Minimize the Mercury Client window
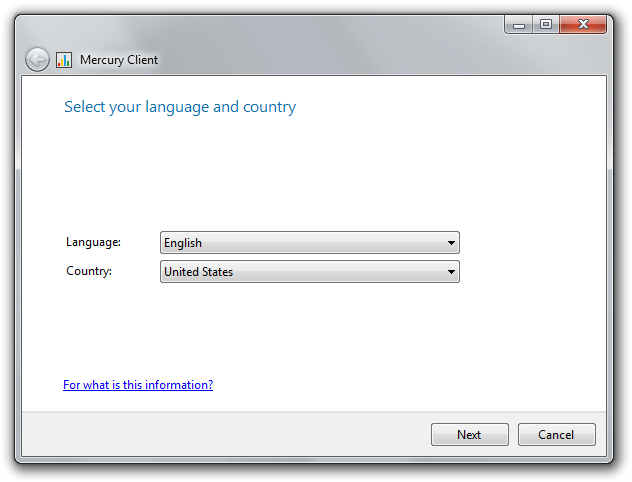Viewport: 632px width, 482px height. pyautogui.click(x=519, y=25)
